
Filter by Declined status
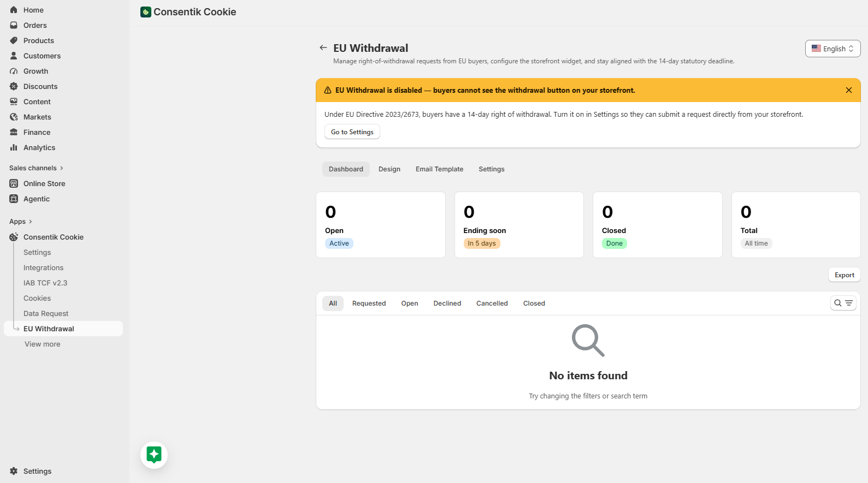tap(447, 303)
